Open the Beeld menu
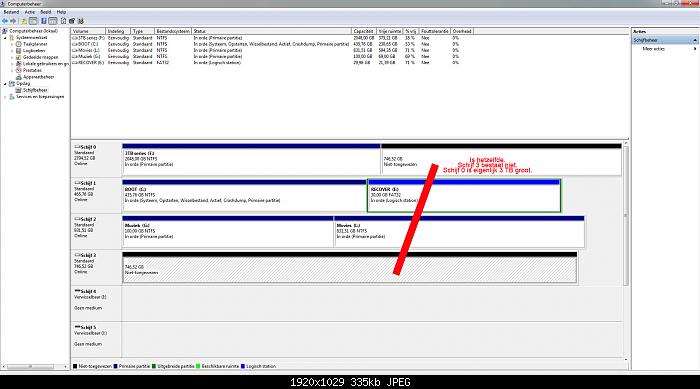This screenshot has width=700, height=389. [x=46, y=12]
